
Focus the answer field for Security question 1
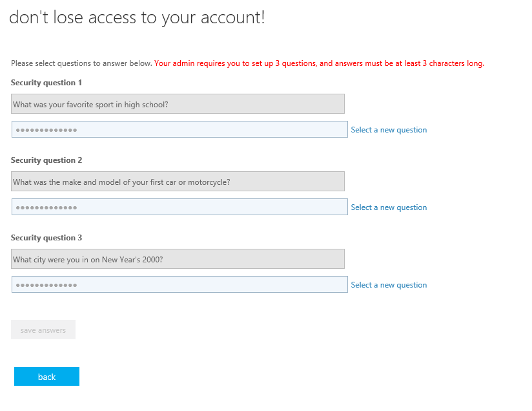point(179,129)
